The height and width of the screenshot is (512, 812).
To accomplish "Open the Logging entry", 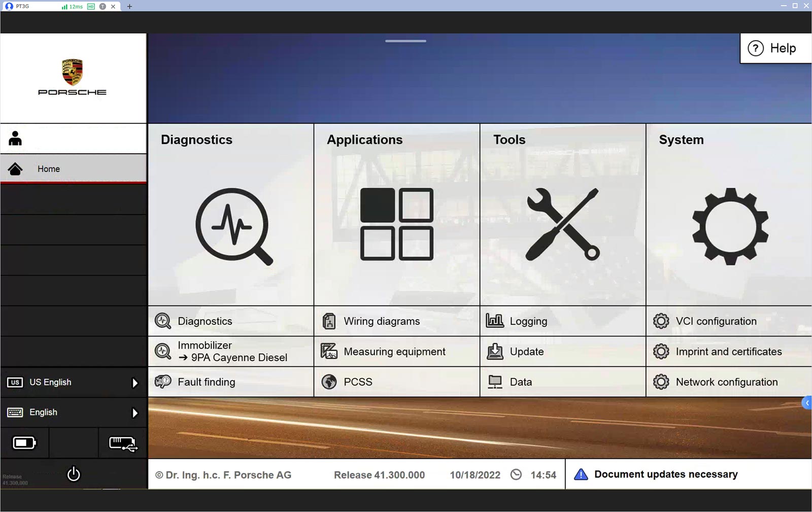I will click(563, 321).
